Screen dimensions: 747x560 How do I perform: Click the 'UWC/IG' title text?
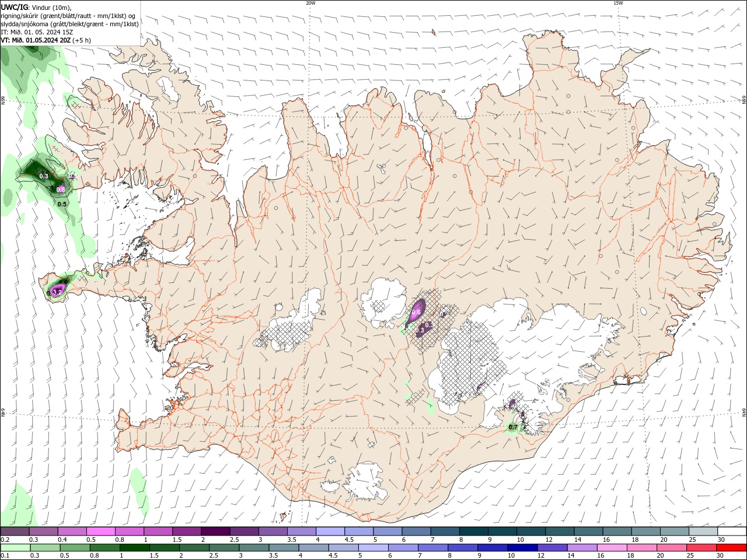[15, 7]
